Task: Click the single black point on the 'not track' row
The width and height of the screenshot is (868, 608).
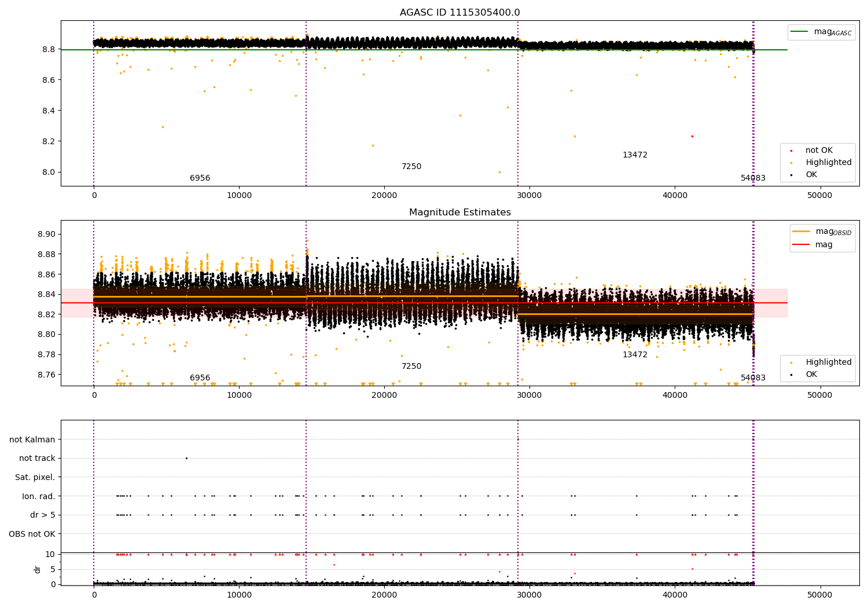Action: pyautogui.click(x=186, y=458)
